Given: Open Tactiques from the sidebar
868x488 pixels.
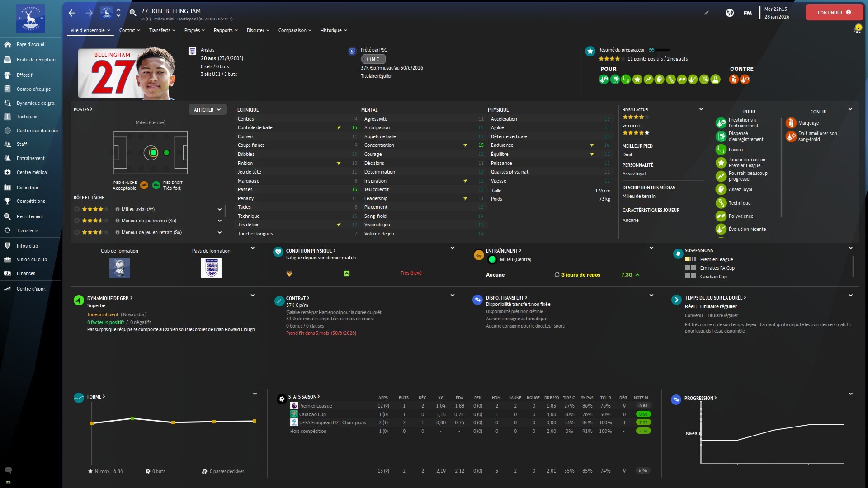Looking at the screenshot, I should pos(27,117).
